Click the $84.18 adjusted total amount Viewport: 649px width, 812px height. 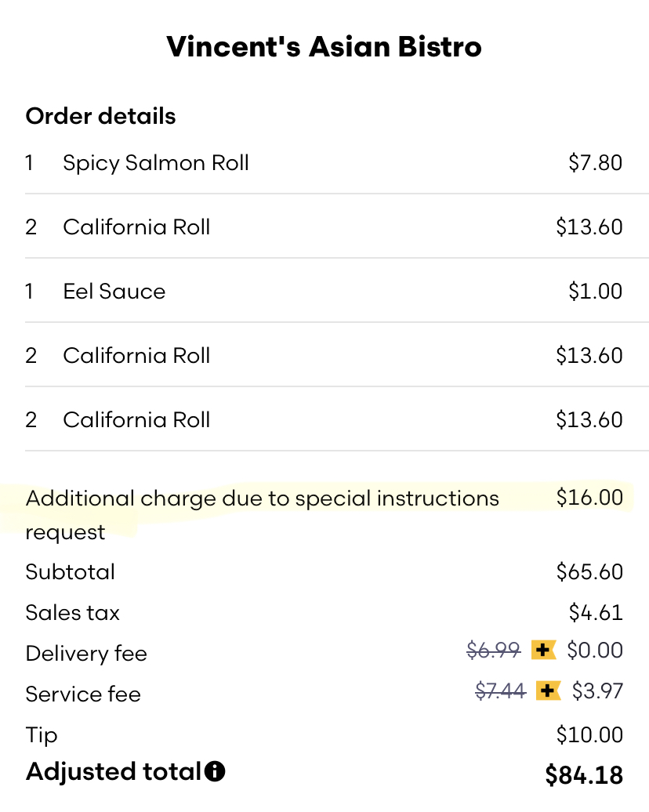[584, 775]
